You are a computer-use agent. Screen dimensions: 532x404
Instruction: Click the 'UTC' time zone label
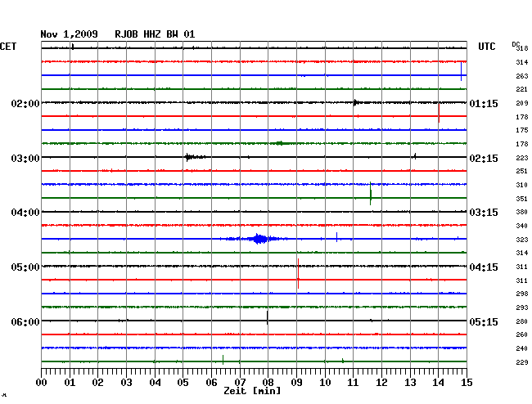(486, 47)
